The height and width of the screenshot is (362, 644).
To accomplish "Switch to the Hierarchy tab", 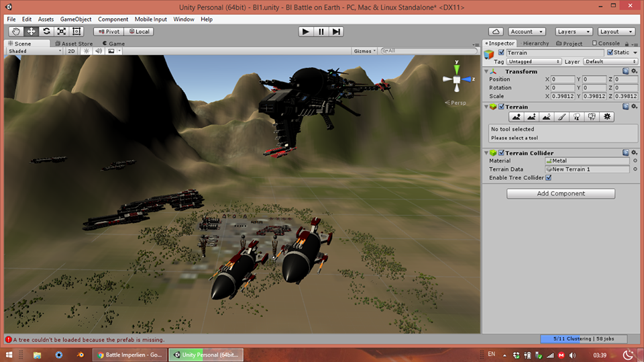I will coord(535,43).
